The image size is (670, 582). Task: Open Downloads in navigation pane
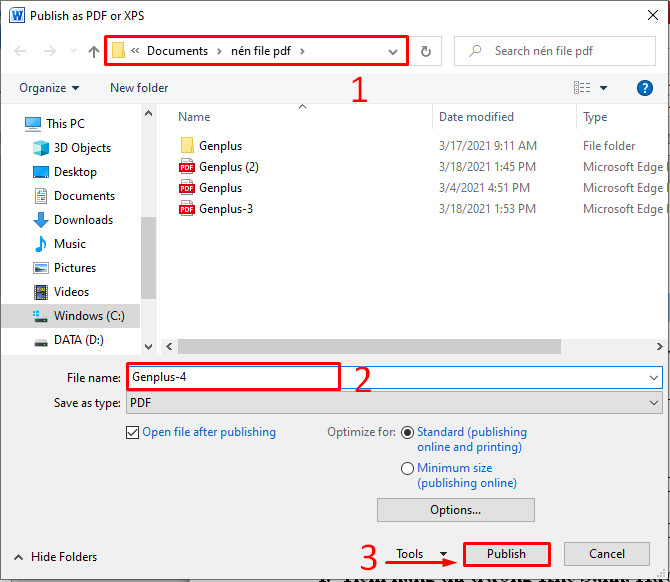point(73,220)
